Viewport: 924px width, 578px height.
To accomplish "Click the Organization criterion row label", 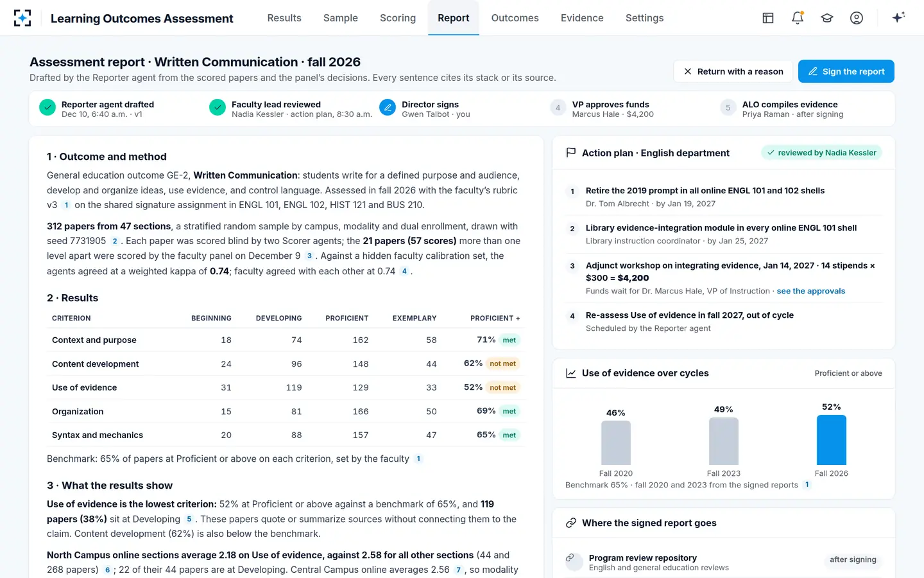I will click(x=78, y=412).
